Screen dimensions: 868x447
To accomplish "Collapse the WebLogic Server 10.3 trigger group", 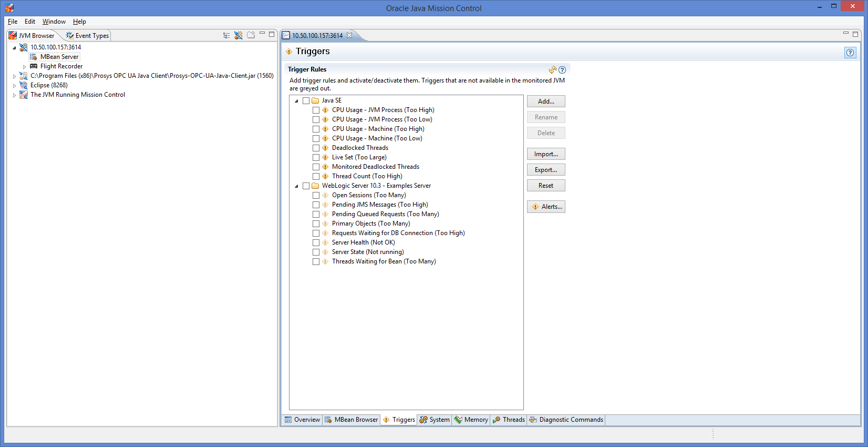I will pyautogui.click(x=296, y=186).
